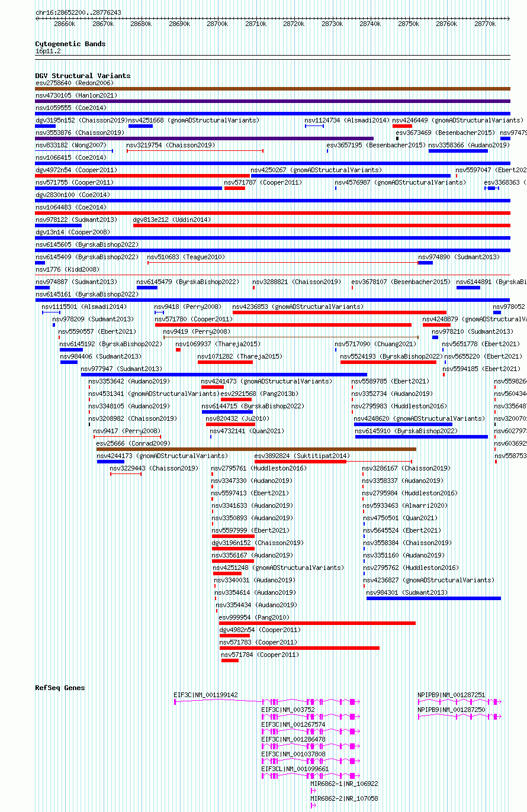The height and width of the screenshot is (812, 527).
Task: Click the MIR6862-2|NR_107058 gene label
Action: [345, 798]
